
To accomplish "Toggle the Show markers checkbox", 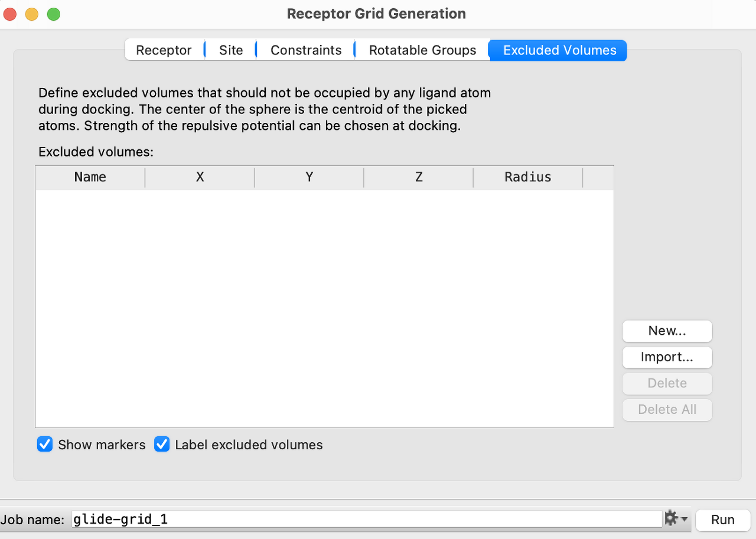I will pyautogui.click(x=45, y=445).
